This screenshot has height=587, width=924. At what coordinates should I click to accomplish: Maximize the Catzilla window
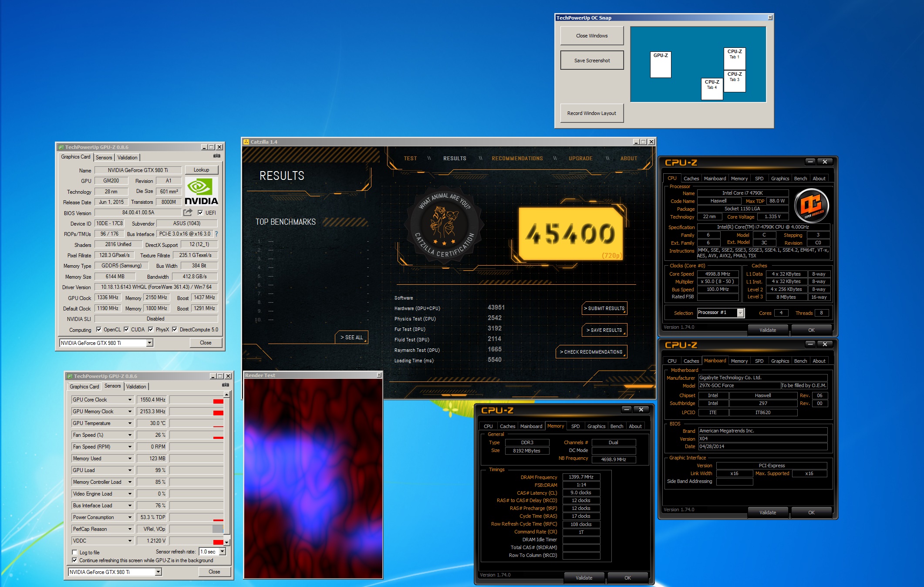point(643,142)
